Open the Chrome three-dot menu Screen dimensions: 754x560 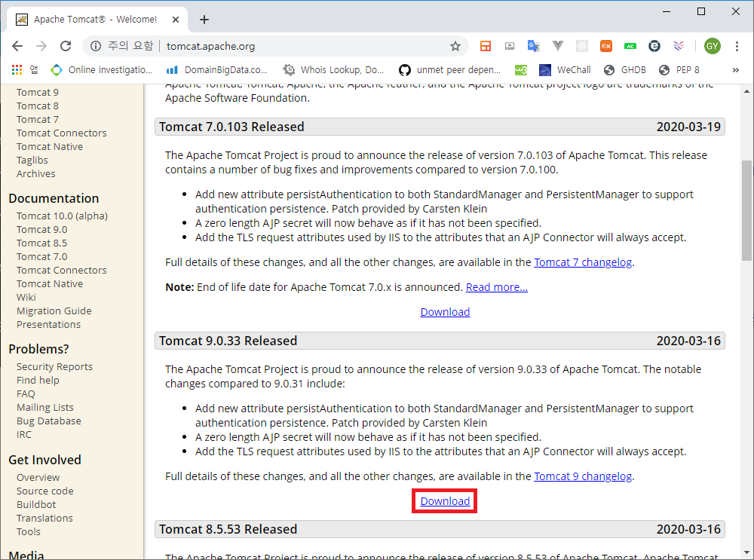coord(737,46)
